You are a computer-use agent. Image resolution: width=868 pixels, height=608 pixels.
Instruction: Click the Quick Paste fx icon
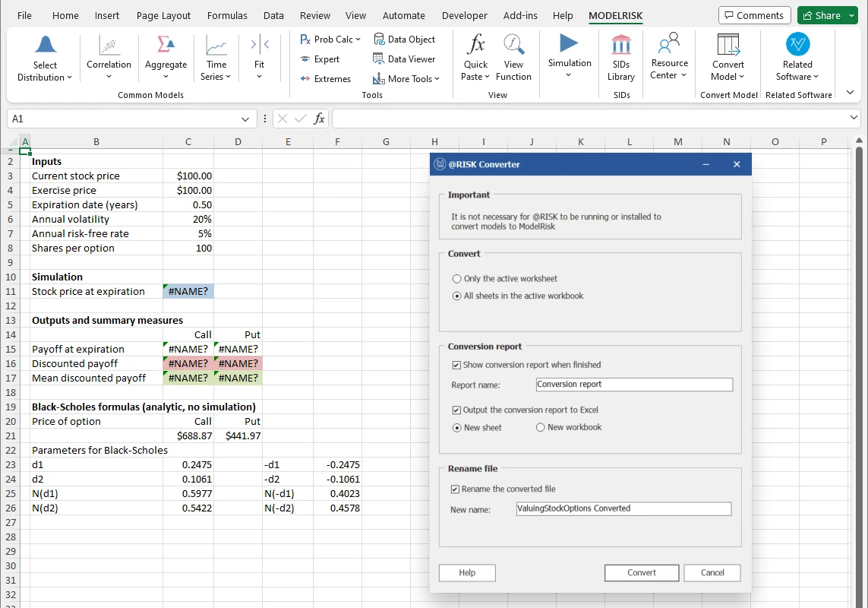coord(475,44)
